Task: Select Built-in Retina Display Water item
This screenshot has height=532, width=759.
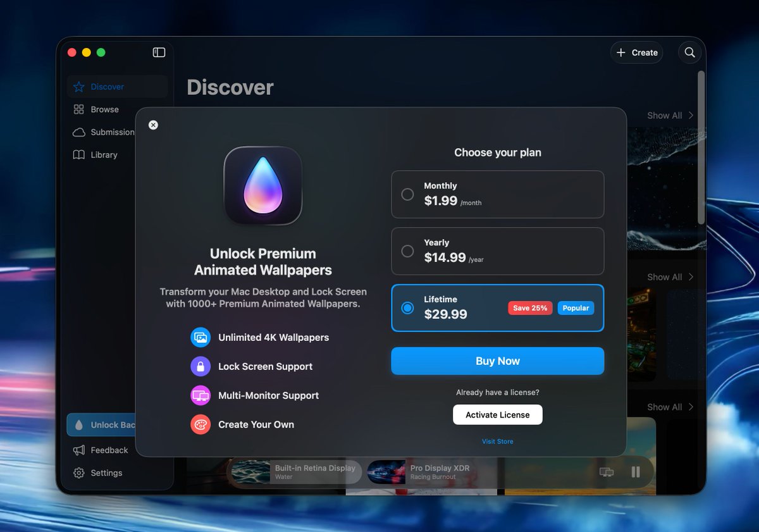Action: (x=296, y=472)
